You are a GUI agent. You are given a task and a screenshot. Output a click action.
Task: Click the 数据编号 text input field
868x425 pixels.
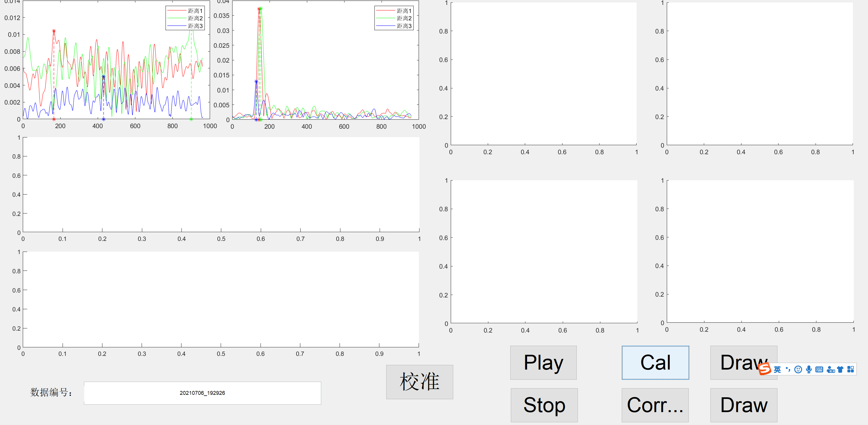(x=202, y=393)
